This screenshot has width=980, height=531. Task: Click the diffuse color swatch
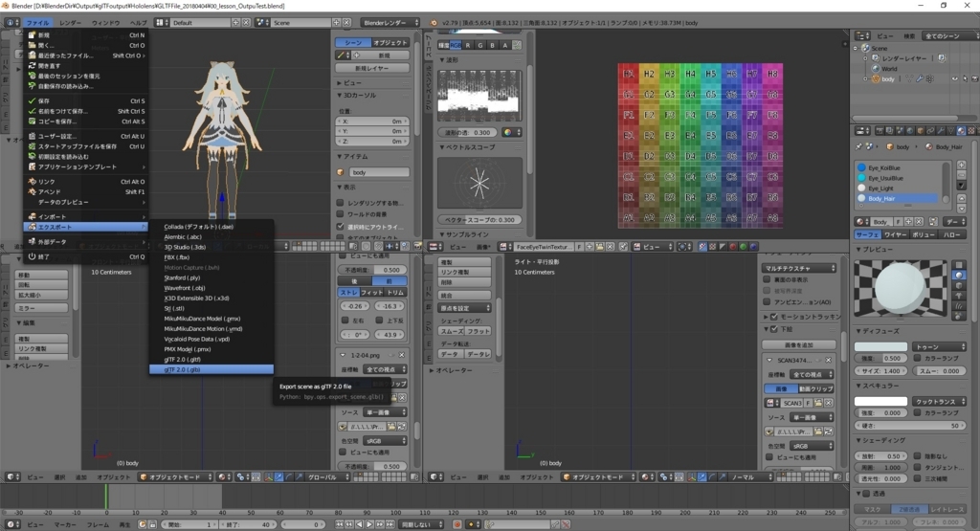pos(880,346)
